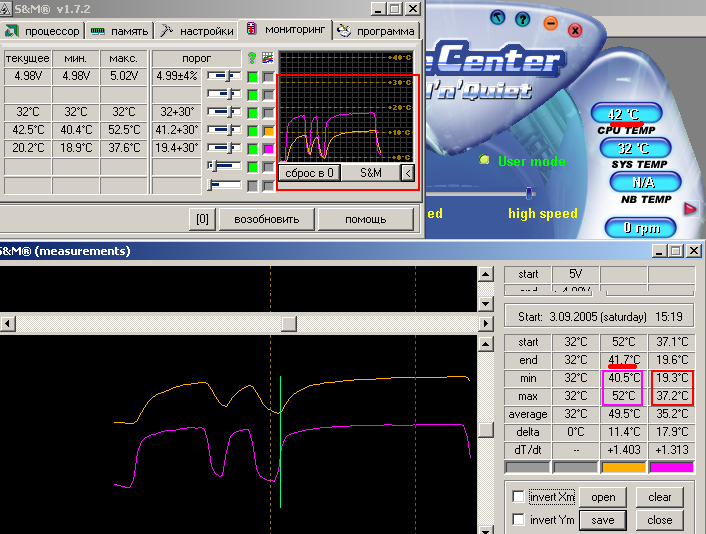Switch to the процессор tab
Image resolution: width=706 pixels, height=534 pixels.
(x=44, y=31)
